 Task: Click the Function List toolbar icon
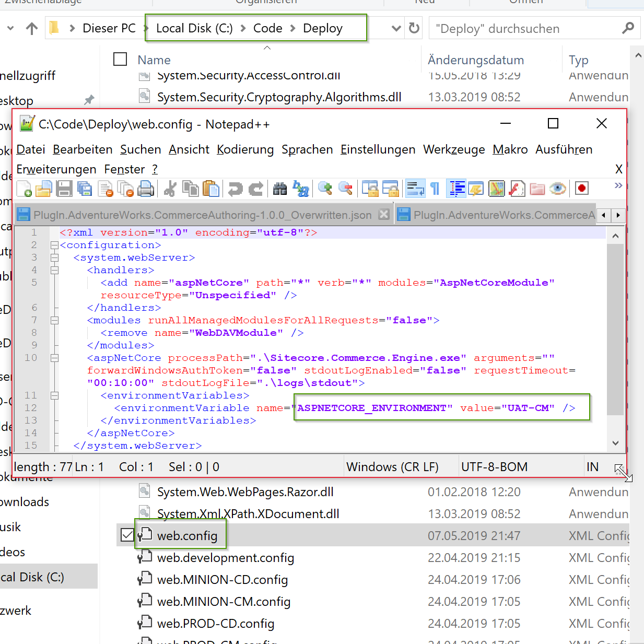coord(517,188)
